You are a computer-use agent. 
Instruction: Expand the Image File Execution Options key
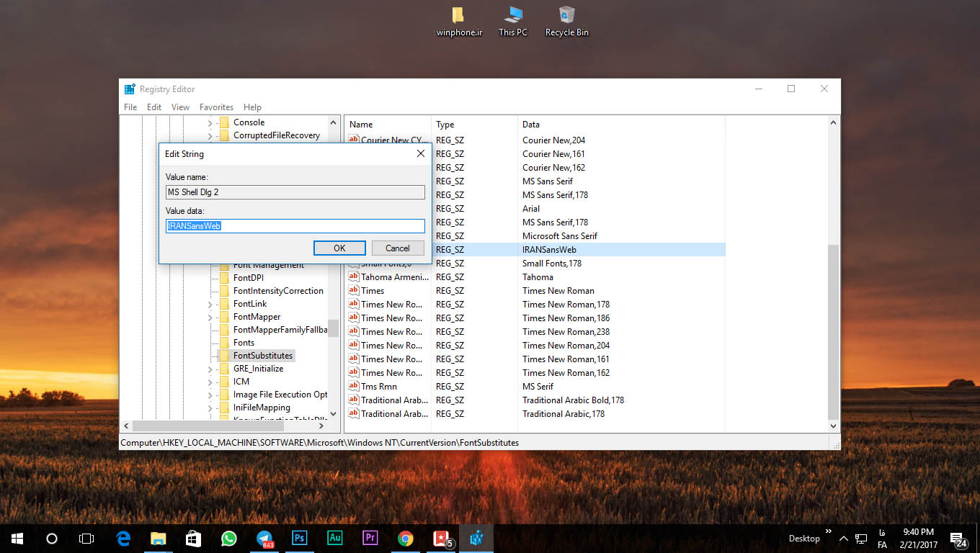click(x=210, y=395)
